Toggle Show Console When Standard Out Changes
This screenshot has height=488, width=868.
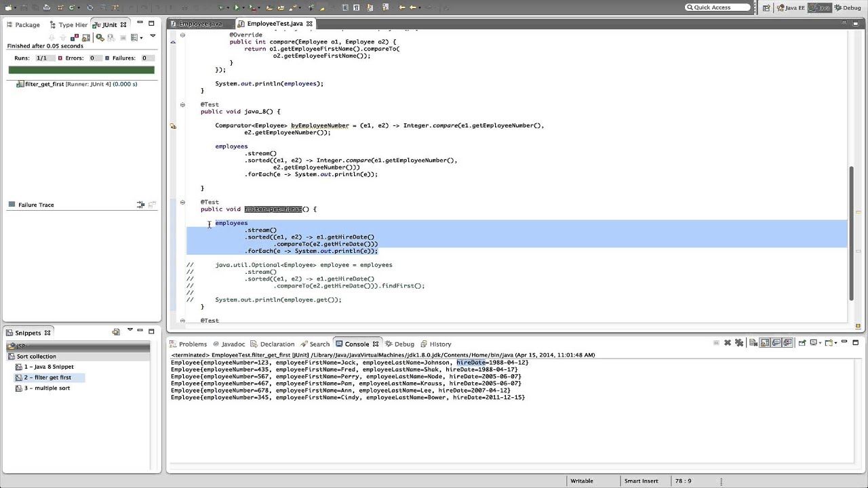(x=776, y=343)
